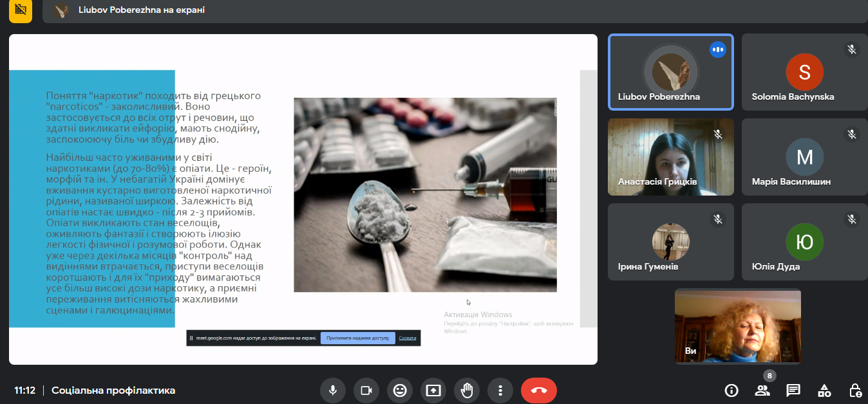The image size is (868, 404).
Task: Click the yellow presentation icon in top-left corner
Action: point(21,11)
